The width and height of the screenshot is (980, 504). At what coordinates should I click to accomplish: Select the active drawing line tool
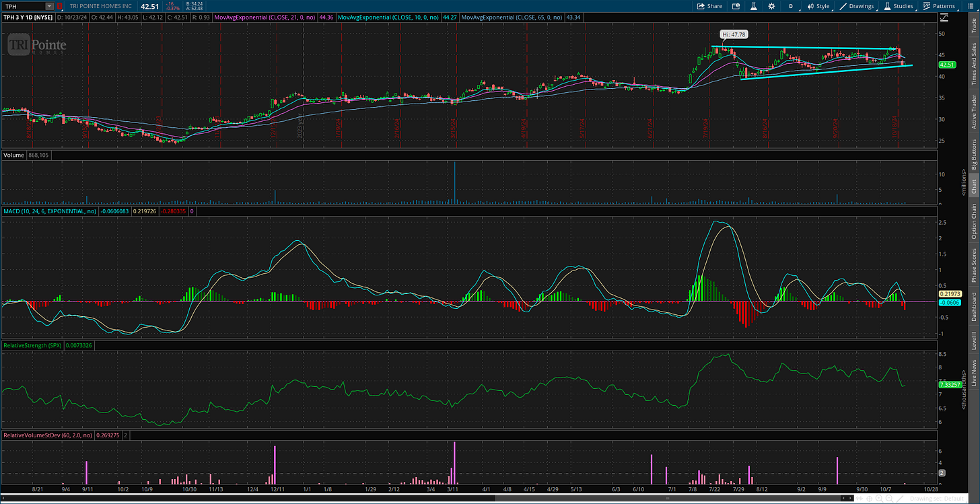coord(899,498)
